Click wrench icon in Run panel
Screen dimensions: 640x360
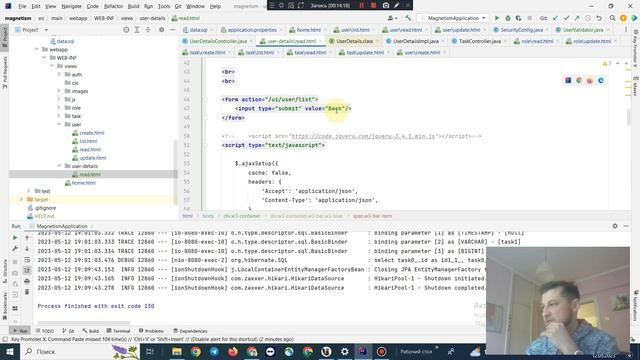point(15,248)
